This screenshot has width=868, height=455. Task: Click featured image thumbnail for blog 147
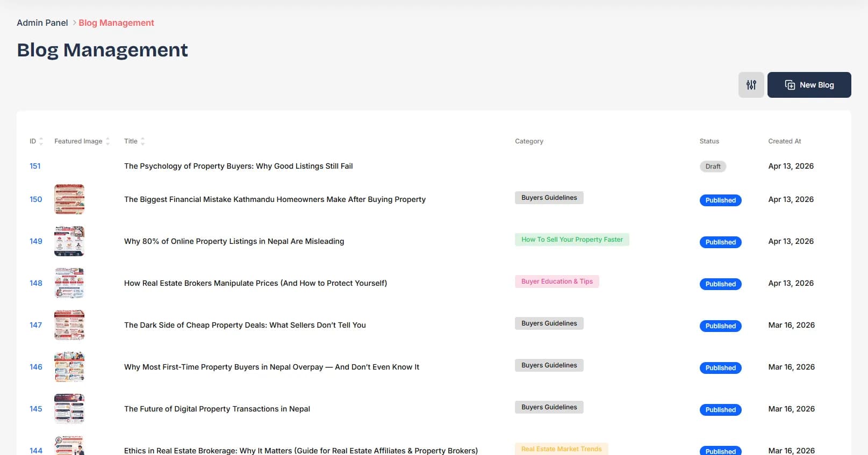[69, 325]
